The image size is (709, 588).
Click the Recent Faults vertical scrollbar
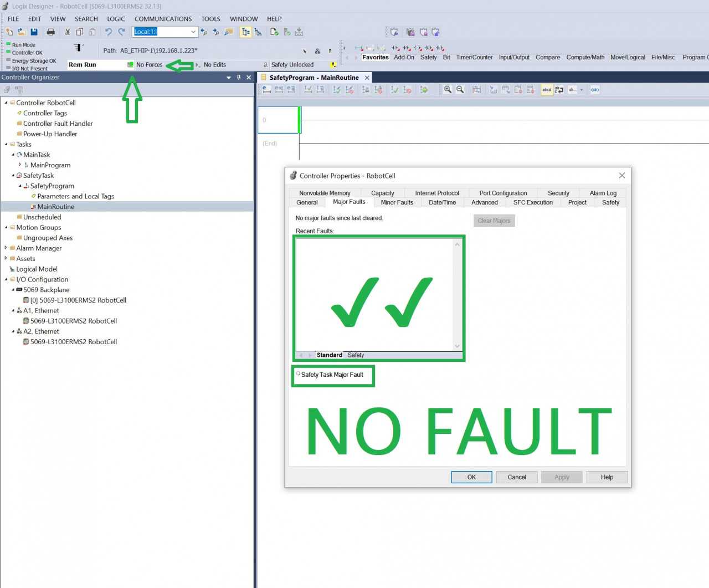coord(457,295)
